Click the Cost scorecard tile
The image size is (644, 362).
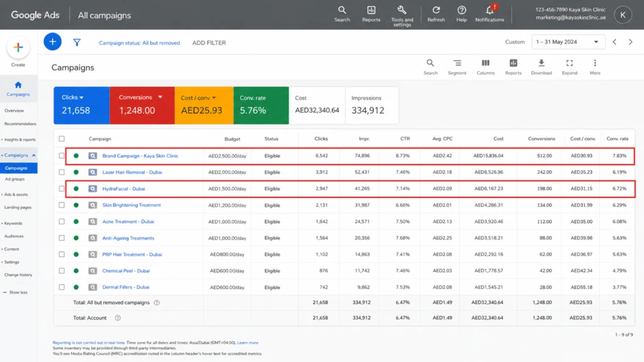point(317,105)
